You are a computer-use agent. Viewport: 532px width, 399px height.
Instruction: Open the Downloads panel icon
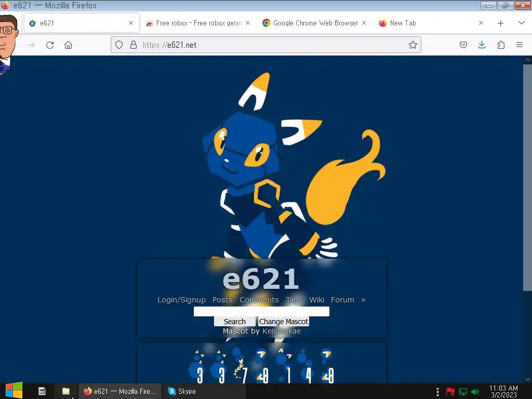click(482, 45)
